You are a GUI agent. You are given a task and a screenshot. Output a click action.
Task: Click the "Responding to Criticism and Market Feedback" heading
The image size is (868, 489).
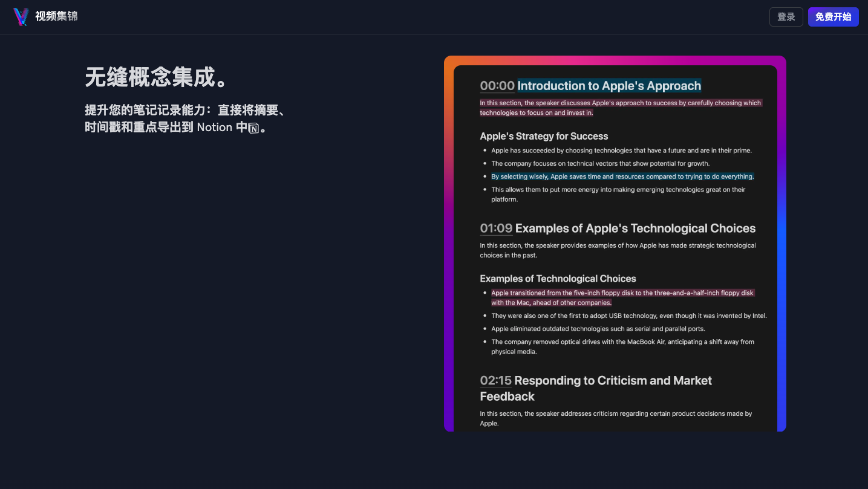coord(612,381)
